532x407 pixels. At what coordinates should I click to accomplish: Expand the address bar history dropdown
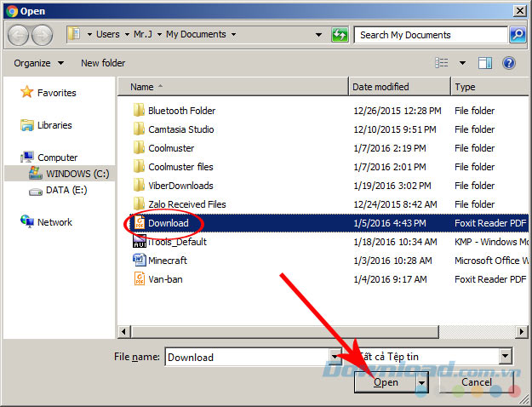tap(318, 35)
